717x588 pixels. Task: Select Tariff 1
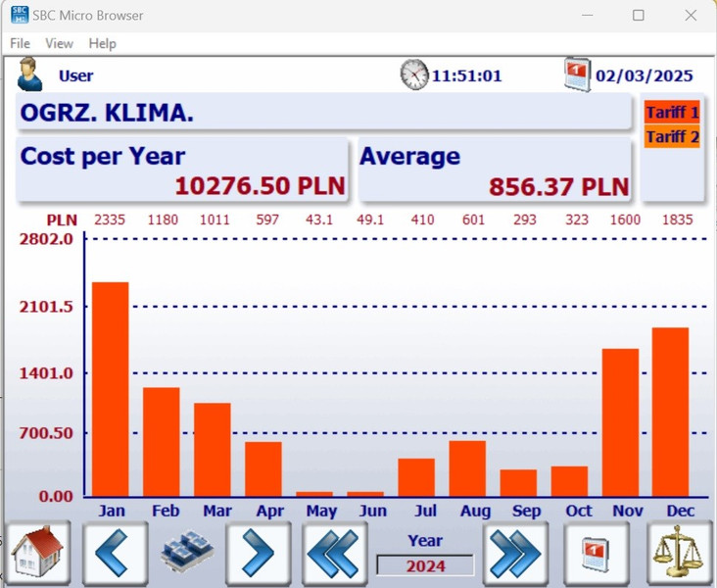[x=672, y=113]
